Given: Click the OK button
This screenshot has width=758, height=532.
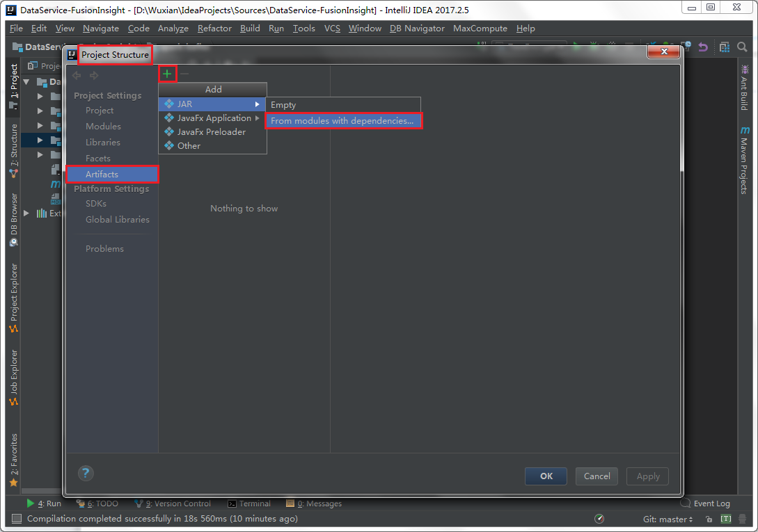Looking at the screenshot, I should pyautogui.click(x=546, y=476).
